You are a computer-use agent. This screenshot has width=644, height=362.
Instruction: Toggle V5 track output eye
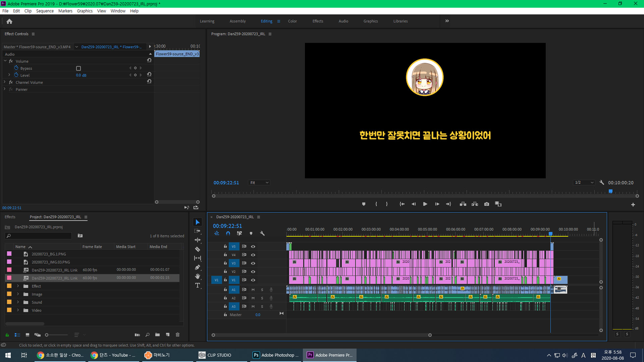(x=253, y=246)
